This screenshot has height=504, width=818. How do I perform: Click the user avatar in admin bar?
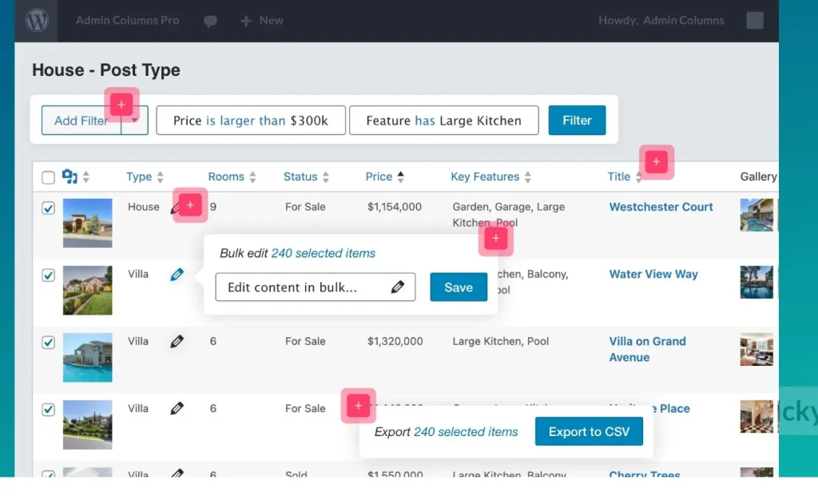click(754, 21)
